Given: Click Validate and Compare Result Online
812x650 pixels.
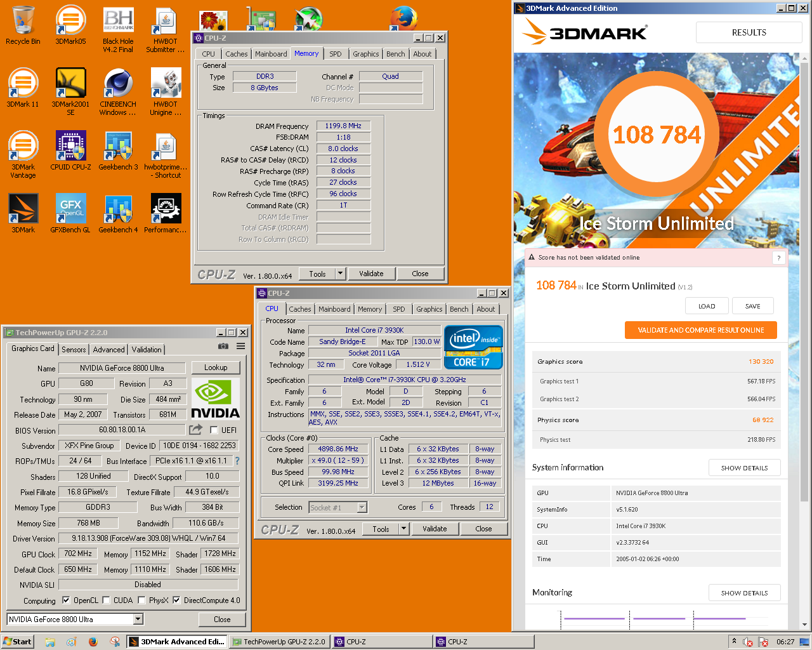Looking at the screenshot, I should coord(701,330).
